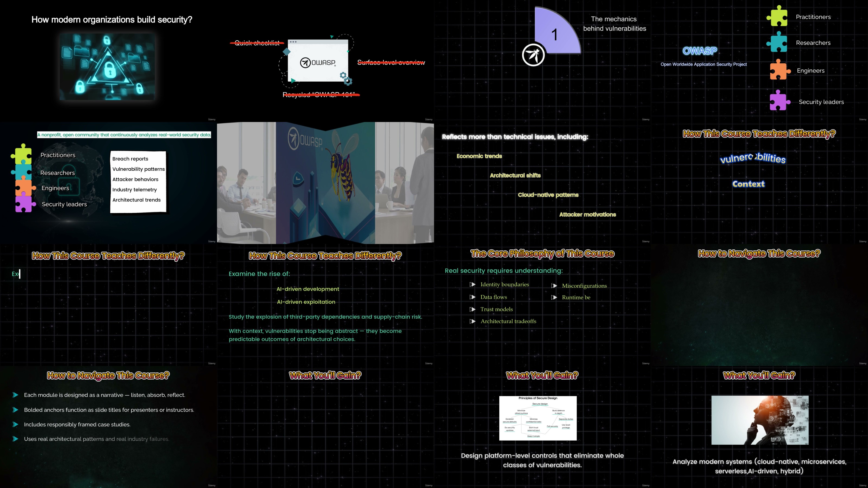Click the OWASP wasp illustration in meeting slide

coord(342,168)
